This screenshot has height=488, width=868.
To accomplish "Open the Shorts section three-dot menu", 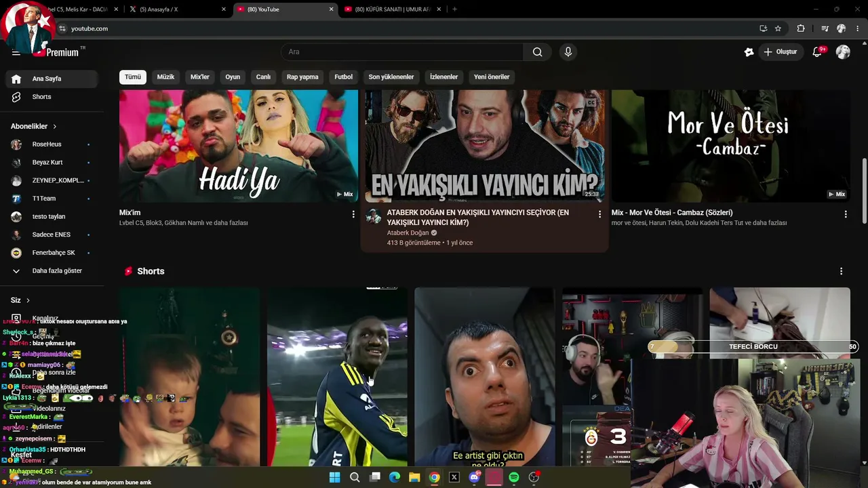I will (x=841, y=271).
